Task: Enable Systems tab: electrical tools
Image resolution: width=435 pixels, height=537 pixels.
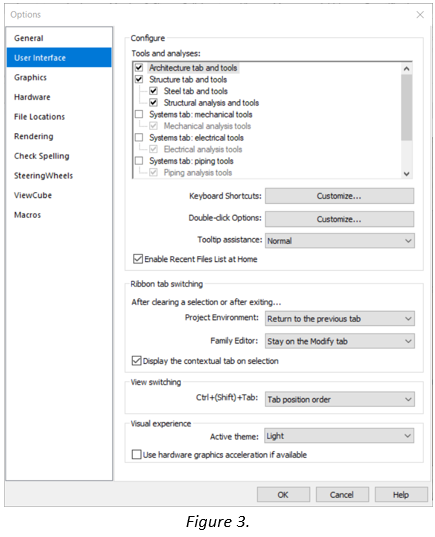Action: coord(139,137)
